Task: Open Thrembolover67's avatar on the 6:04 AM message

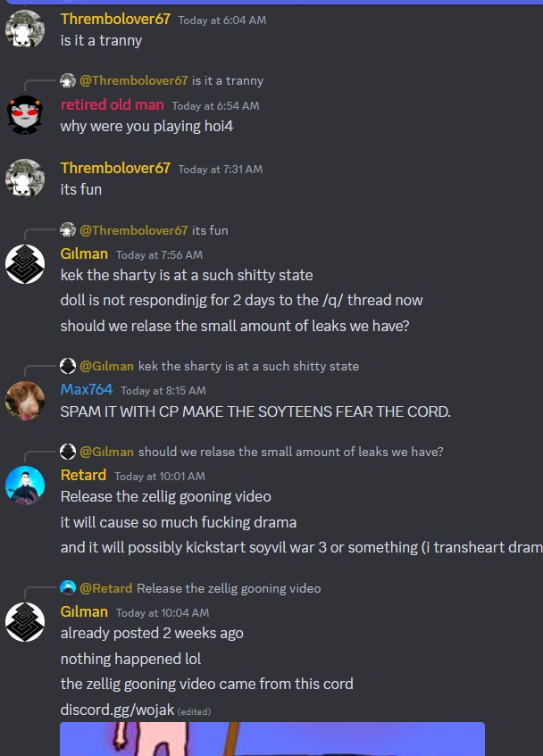Action: (25, 29)
